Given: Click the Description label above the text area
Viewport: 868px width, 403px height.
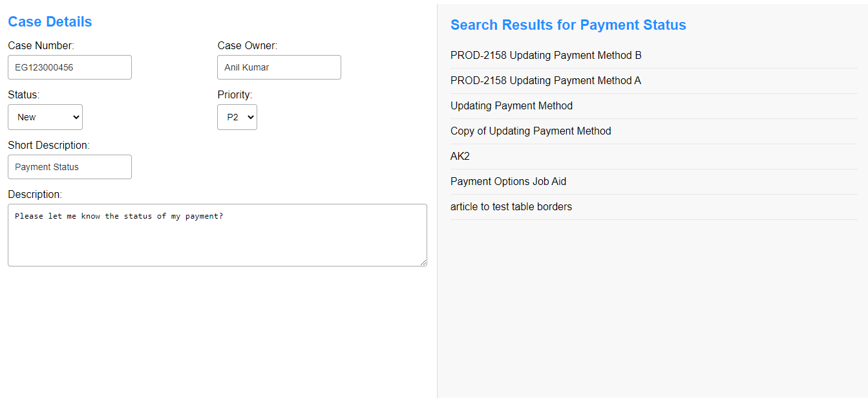Looking at the screenshot, I should point(35,194).
